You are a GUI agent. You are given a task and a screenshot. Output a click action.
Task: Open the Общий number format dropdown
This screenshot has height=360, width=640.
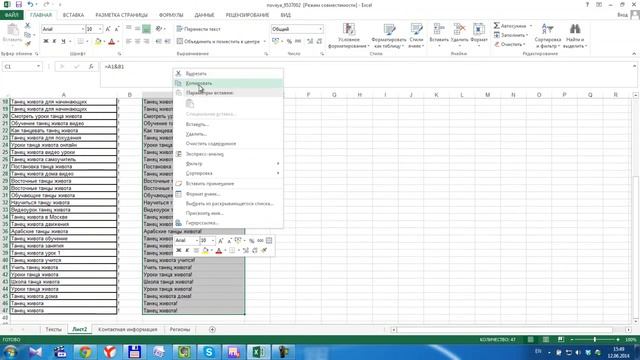pos(320,29)
